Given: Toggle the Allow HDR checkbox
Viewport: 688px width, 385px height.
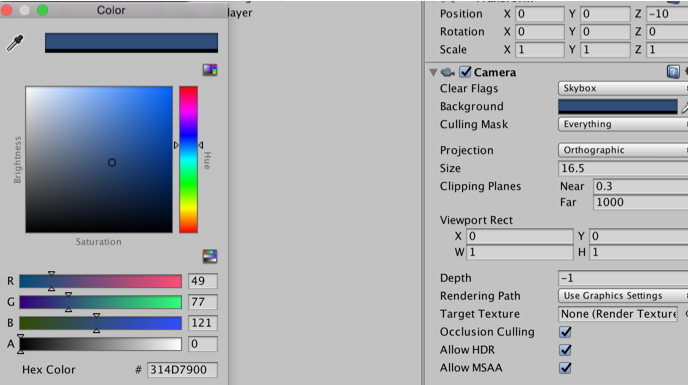Looking at the screenshot, I should 565,350.
